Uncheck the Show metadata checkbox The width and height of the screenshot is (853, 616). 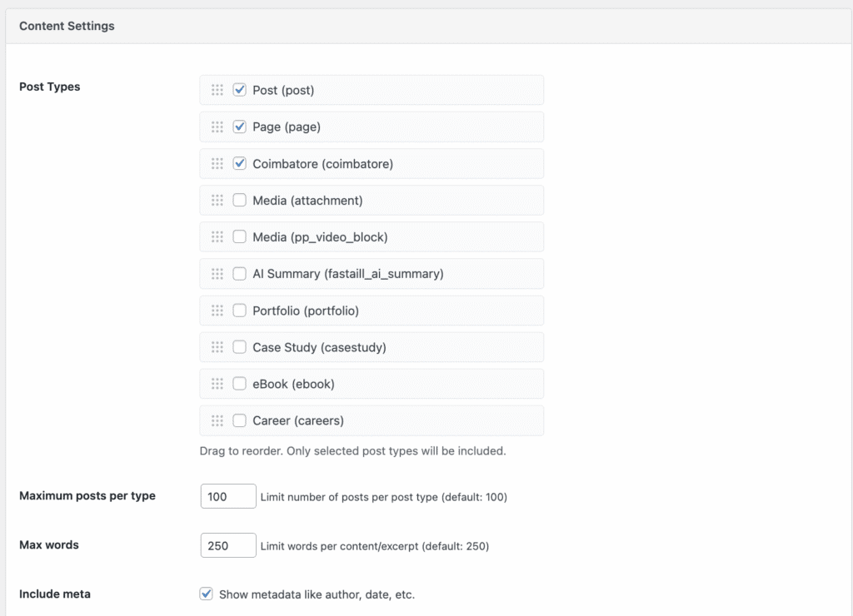(205, 594)
